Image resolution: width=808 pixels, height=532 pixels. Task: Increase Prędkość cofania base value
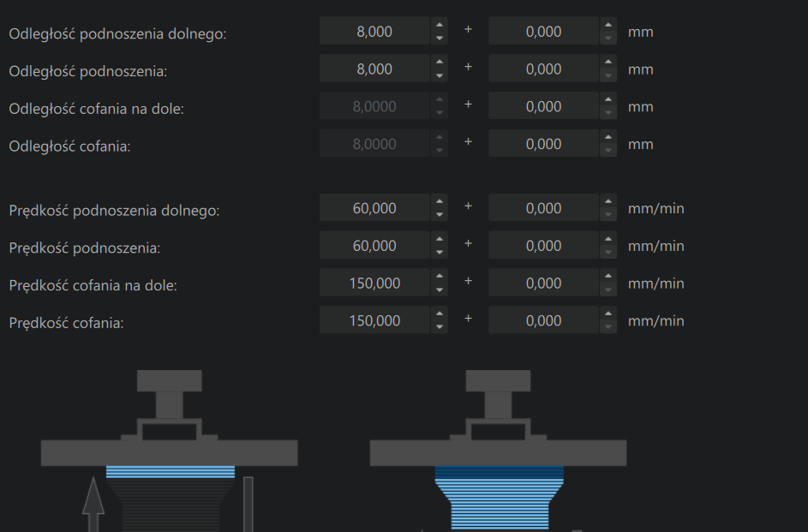(x=439, y=314)
